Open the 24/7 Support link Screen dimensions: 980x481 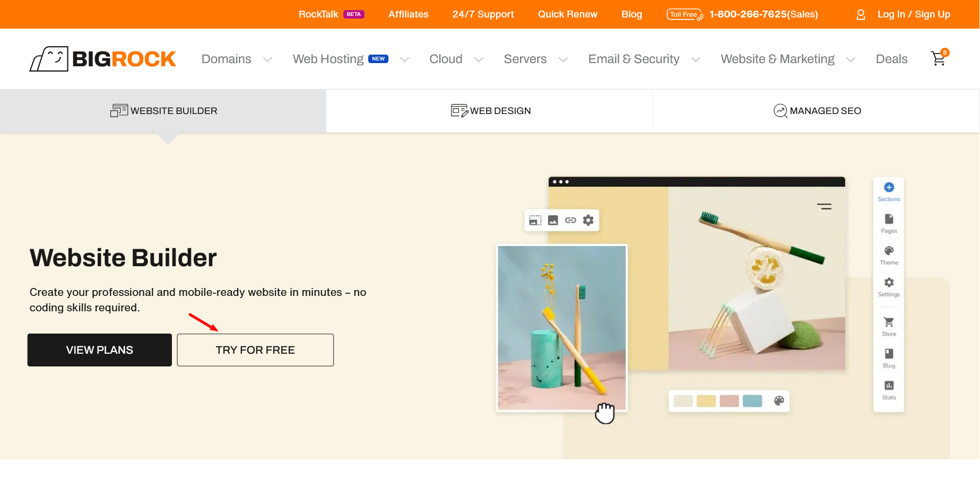[x=483, y=14]
